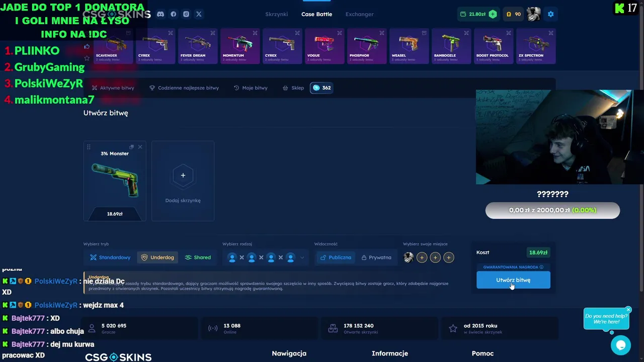Open the BOOST PROTOCOL live drop card
Image resolution: width=644 pixels, height=362 pixels.
coord(494,46)
